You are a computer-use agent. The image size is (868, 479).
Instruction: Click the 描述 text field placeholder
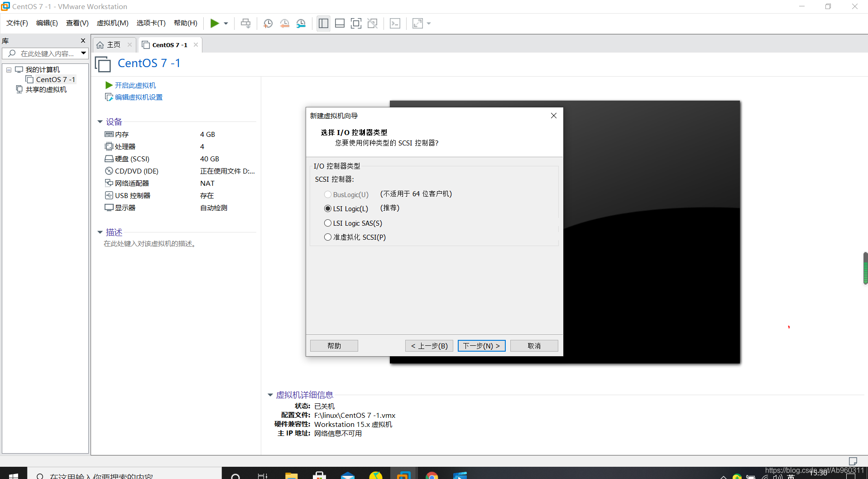point(150,244)
